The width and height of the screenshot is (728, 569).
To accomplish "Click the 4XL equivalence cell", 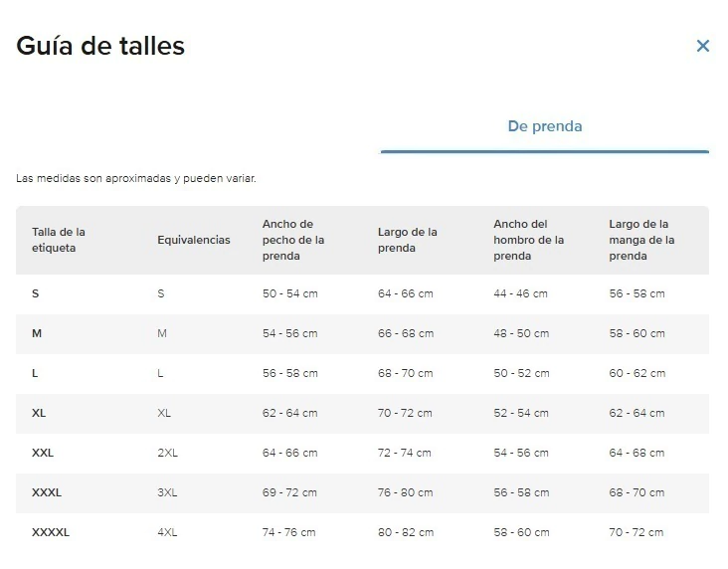I will click(167, 532).
